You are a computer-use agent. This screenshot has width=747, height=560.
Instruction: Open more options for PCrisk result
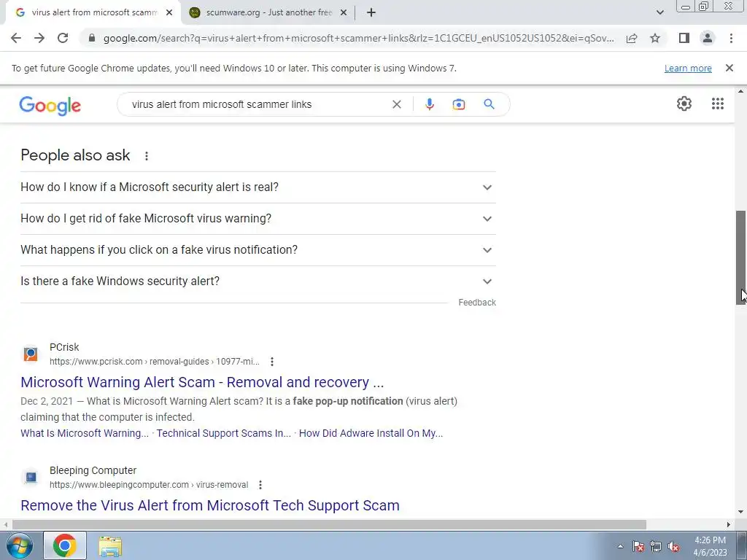[x=272, y=362]
